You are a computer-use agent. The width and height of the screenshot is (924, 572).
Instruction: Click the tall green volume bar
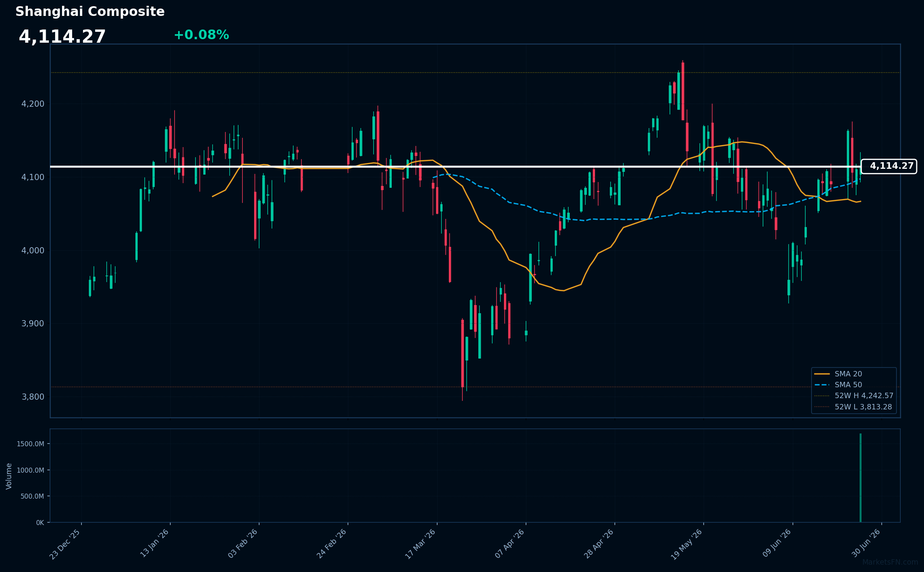pyautogui.click(x=860, y=478)
